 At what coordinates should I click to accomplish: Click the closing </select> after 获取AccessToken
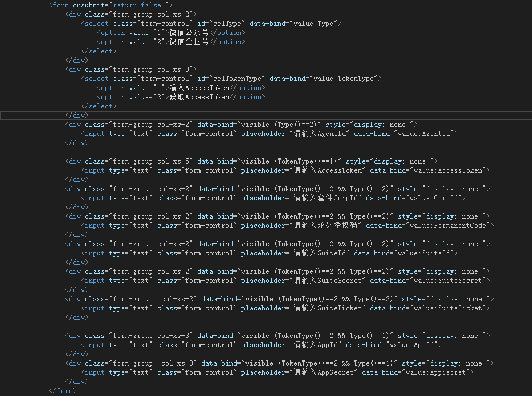[99, 106]
